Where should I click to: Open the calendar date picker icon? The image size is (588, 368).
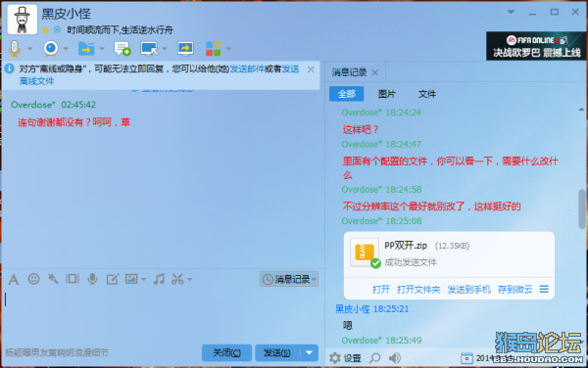click(466, 358)
